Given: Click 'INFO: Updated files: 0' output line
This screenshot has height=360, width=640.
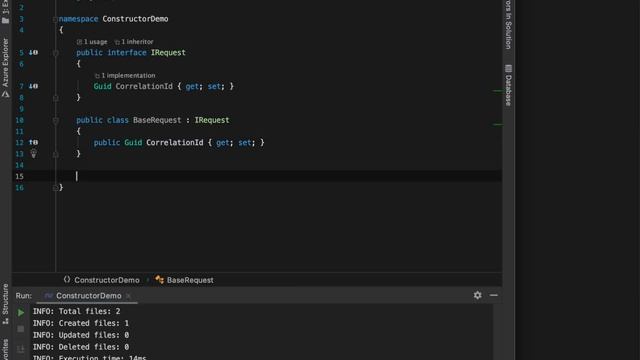Looking at the screenshot, I should [x=81, y=335].
